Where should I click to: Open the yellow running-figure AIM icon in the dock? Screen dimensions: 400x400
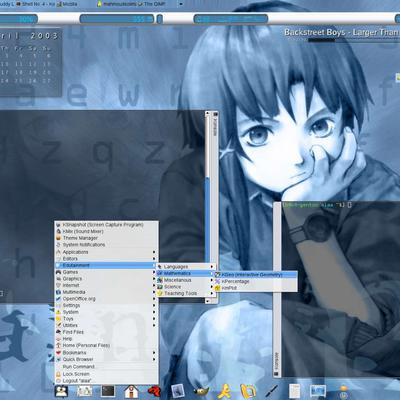click(x=224, y=391)
